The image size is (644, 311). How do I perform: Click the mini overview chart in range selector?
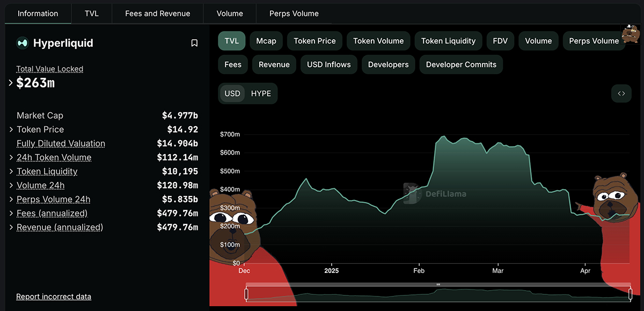438,294
